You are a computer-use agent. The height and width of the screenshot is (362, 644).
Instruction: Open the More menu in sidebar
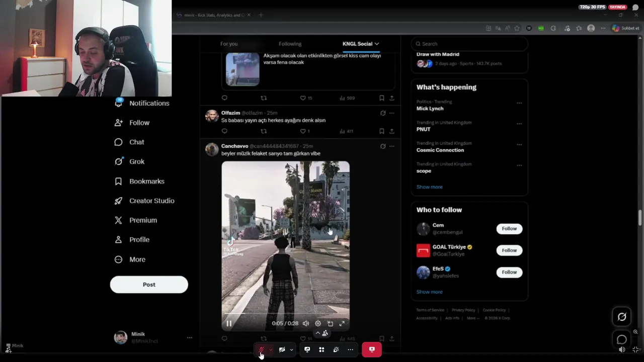click(x=130, y=259)
